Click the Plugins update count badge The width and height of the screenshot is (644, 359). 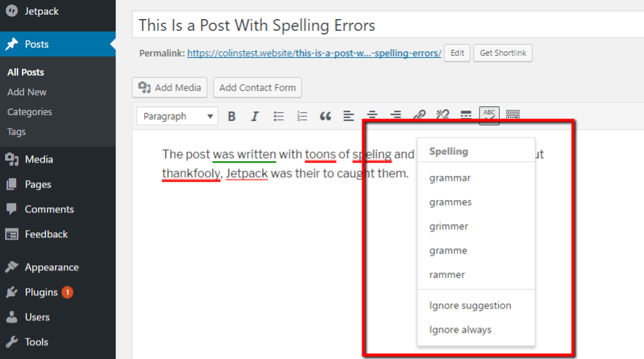pos(67,292)
